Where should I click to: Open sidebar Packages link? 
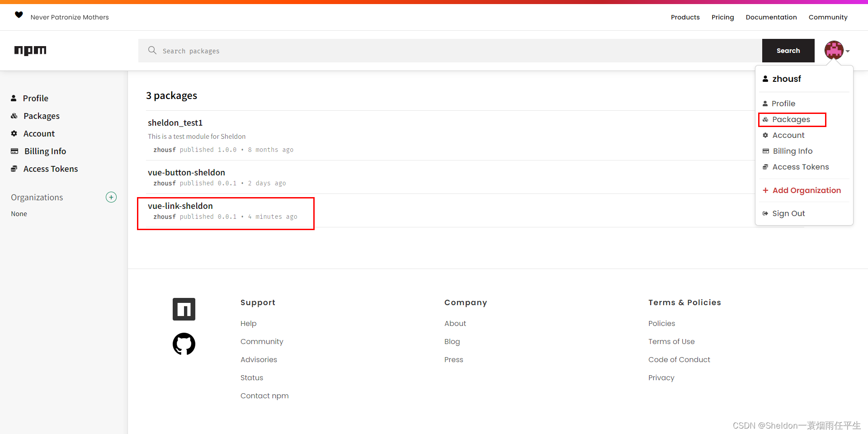pyautogui.click(x=42, y=116)
